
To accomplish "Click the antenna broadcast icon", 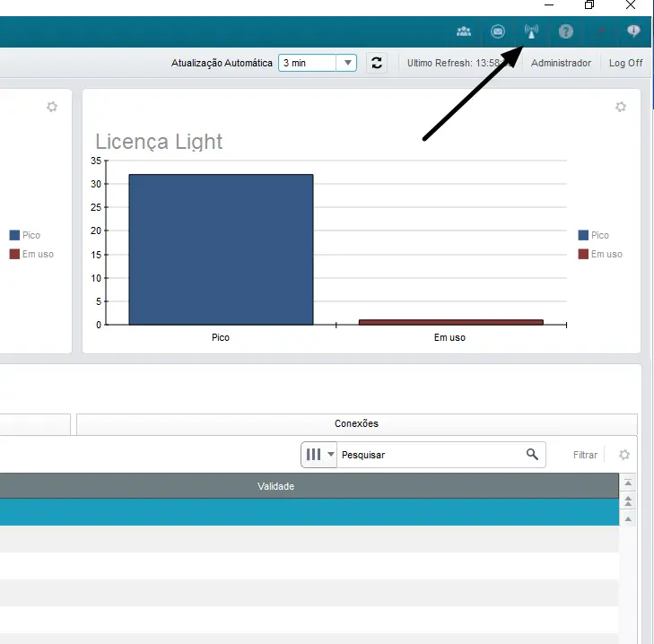I will [x=531, y=31].
